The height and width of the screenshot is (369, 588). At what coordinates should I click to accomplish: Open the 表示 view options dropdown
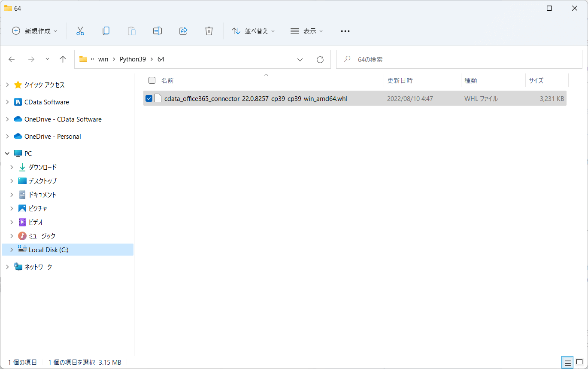[306, 30]
